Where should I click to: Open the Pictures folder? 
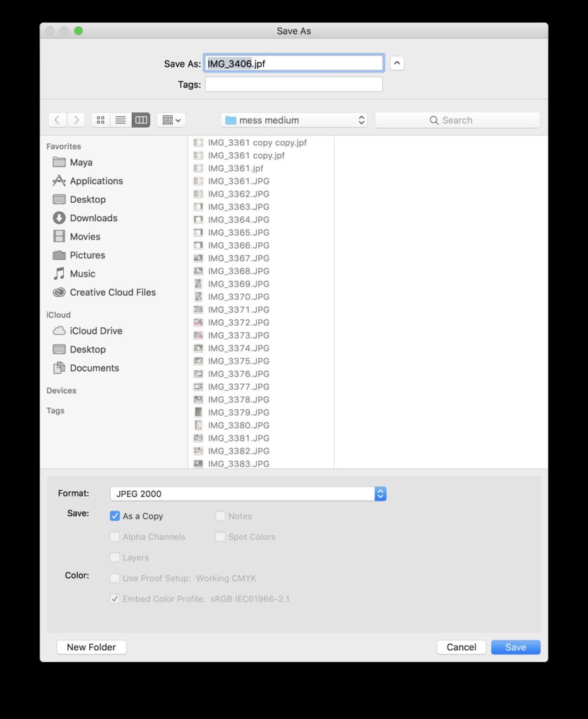pyautogui.click(x=87, y=255)
